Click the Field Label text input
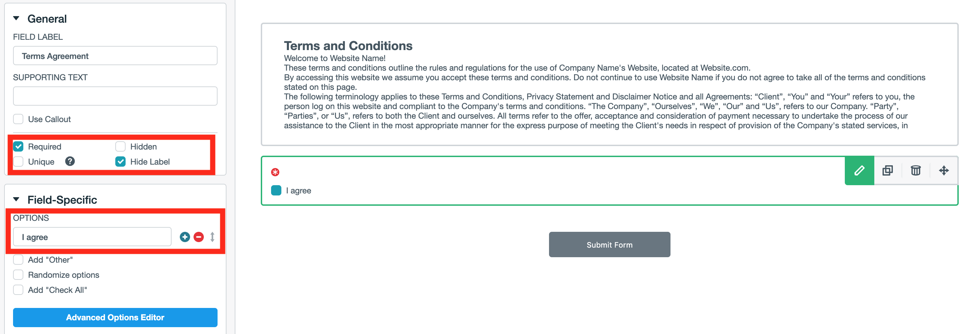980x334 pixels. (115, 56)
